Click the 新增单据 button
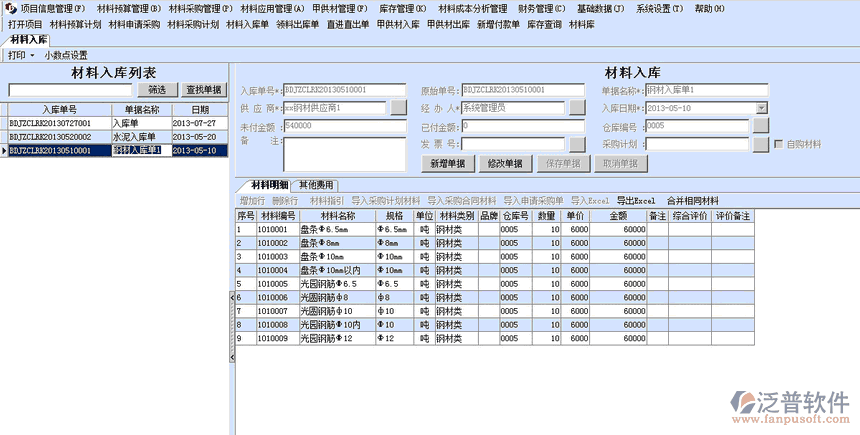This screenshot has height=435, width=860. 447,163
